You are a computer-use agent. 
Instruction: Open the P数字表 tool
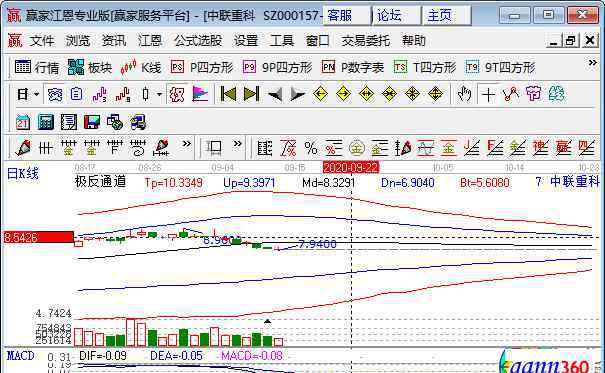353,68
